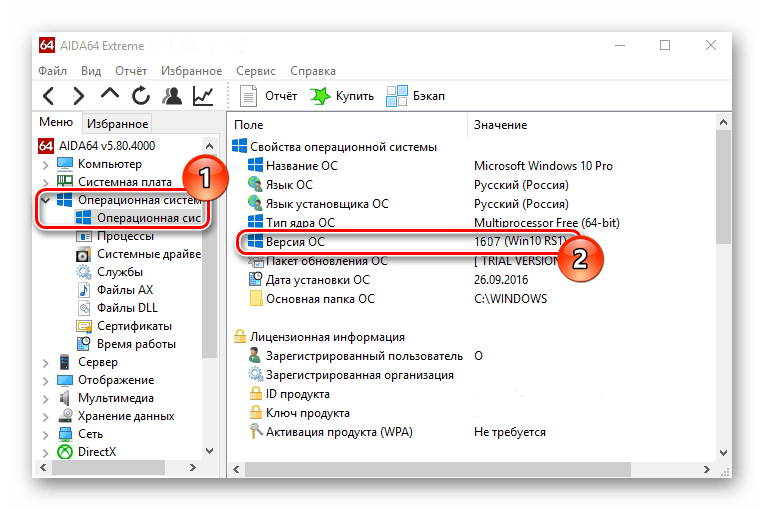Expand the Мультимедиа tree node
Screen dimensions: 764x510
point(45,399)
